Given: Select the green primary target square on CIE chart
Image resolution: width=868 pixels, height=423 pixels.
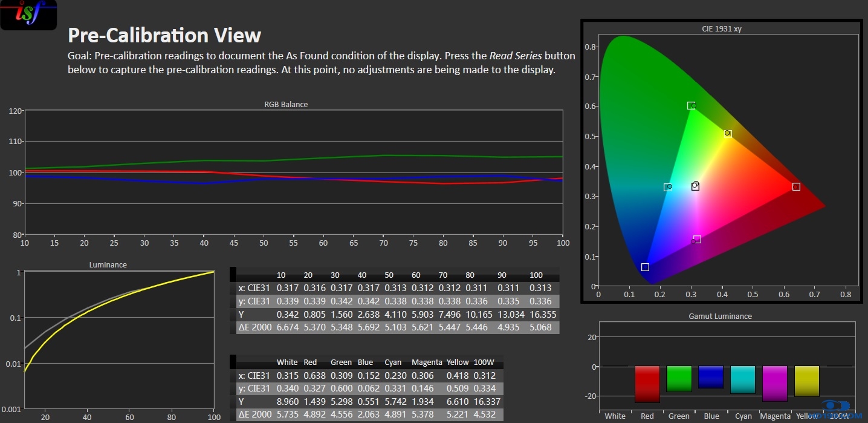Looking at the screenshot, I should coord(691,105).
